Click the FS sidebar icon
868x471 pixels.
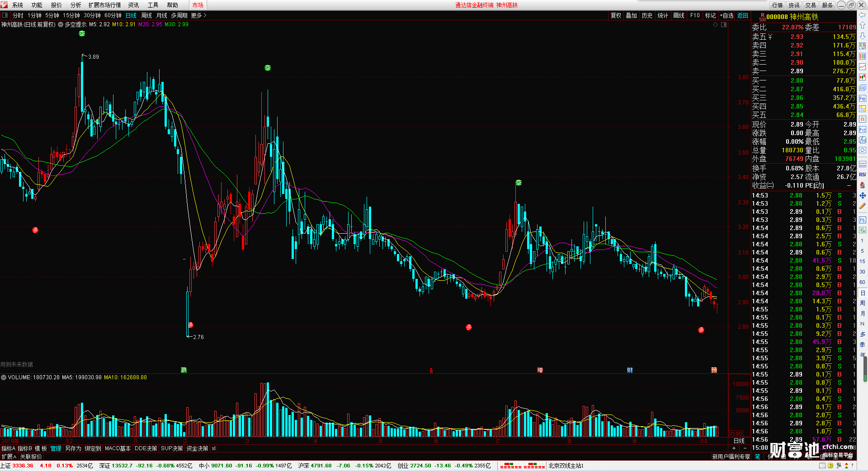tap(863, 220)
